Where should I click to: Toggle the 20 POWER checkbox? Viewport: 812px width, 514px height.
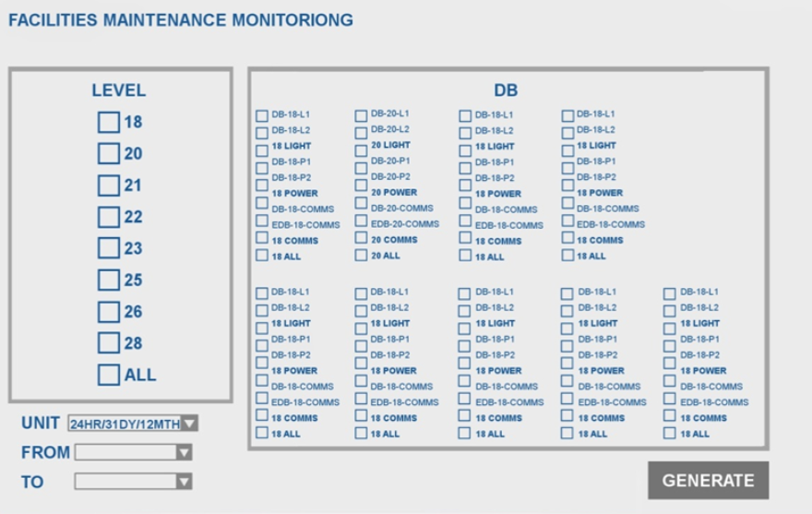click(x=362, y=193)
